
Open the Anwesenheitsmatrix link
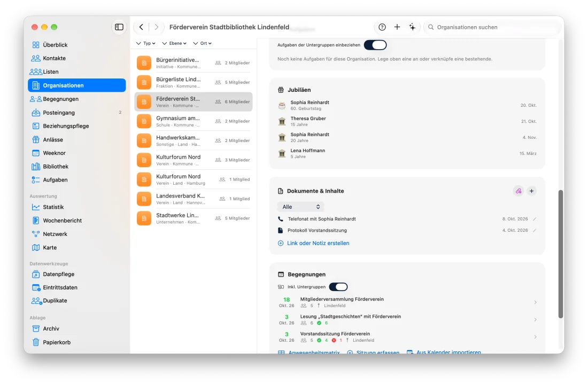pos(309,352)
